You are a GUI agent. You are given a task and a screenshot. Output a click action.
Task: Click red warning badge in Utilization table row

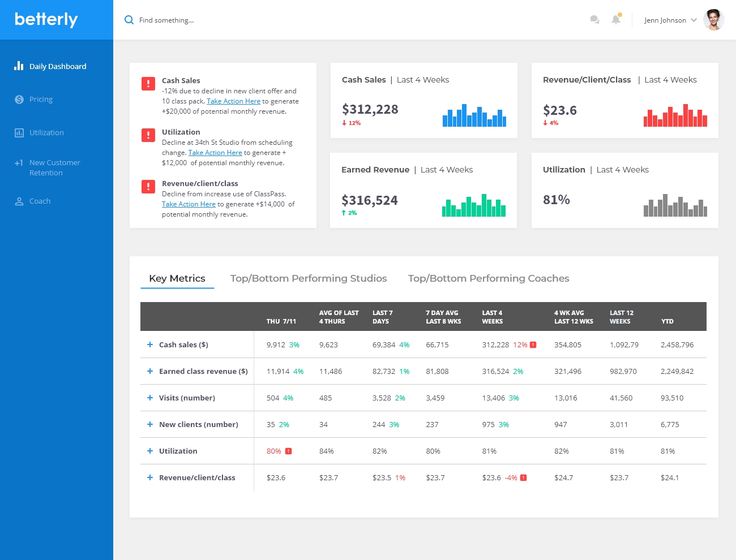pyautogui.click(x=288, y=451)
